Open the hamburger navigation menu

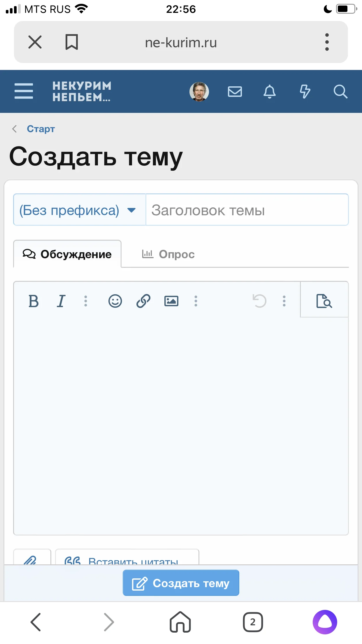click(24, 91)
